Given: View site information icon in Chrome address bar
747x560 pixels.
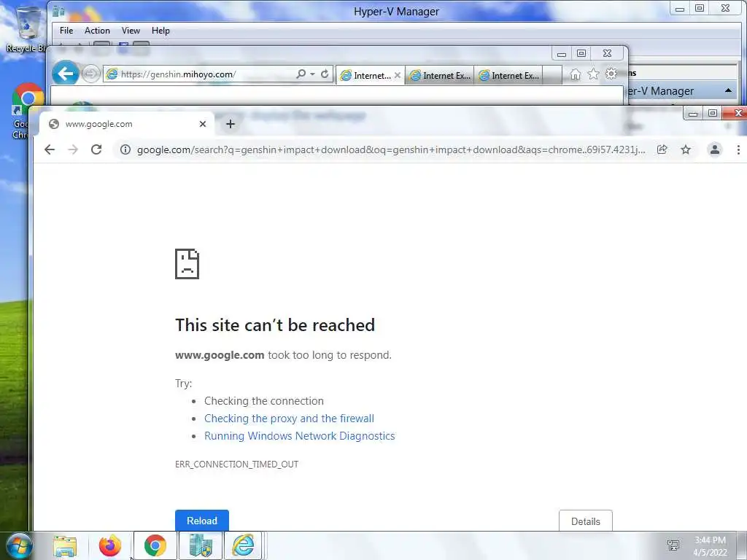Looking at the screenshot, I should (x=125, y=149).
